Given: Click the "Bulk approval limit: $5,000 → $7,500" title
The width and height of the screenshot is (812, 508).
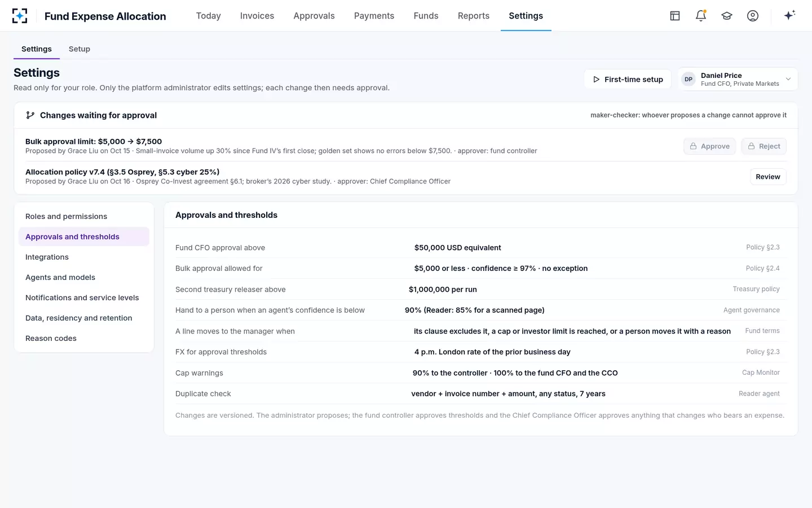Looking at the screenshot, I should point(94,142).
